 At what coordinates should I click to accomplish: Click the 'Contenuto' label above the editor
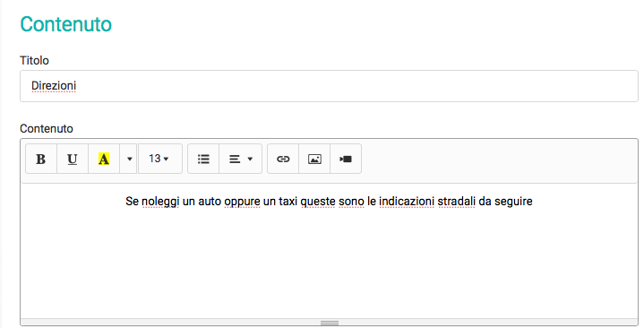coord(47,129)
